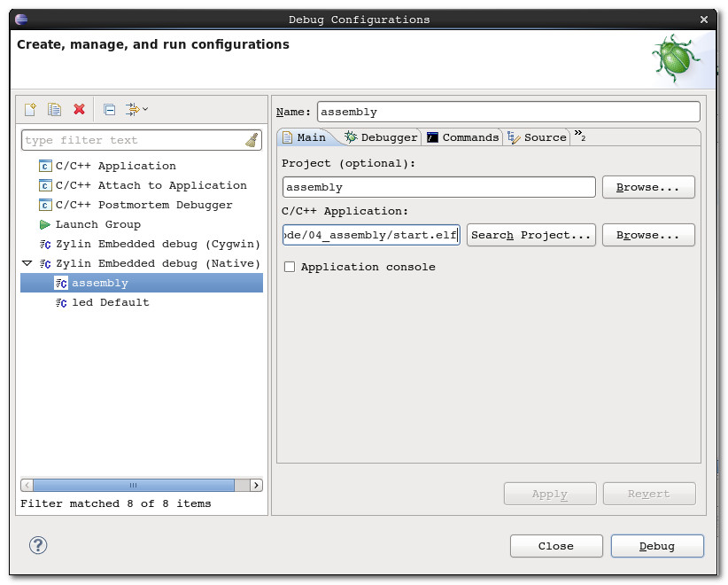Select C/C++ Application tree item
Viewport: 728px width, 585px height.
coord(116,166)
